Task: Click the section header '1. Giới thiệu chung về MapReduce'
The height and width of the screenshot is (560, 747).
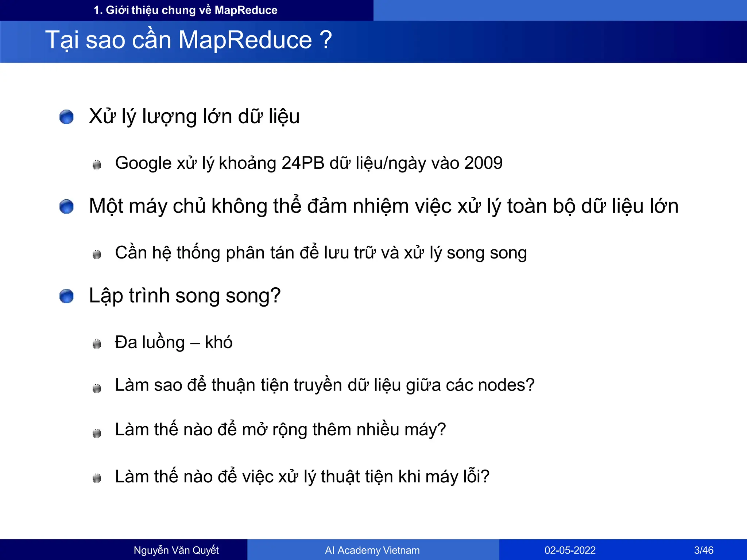Action: (185, 10)
